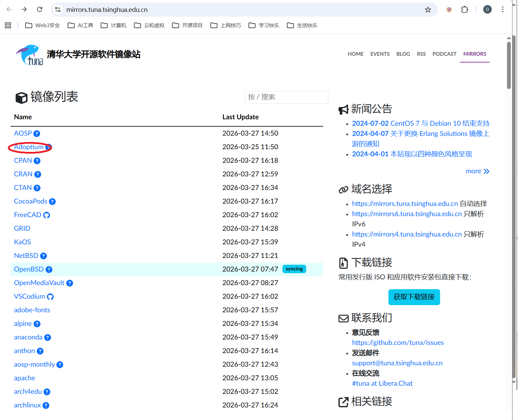Focus the mirror search input field
The width and height of the screenshot is (522, 420).
[286, 97]
